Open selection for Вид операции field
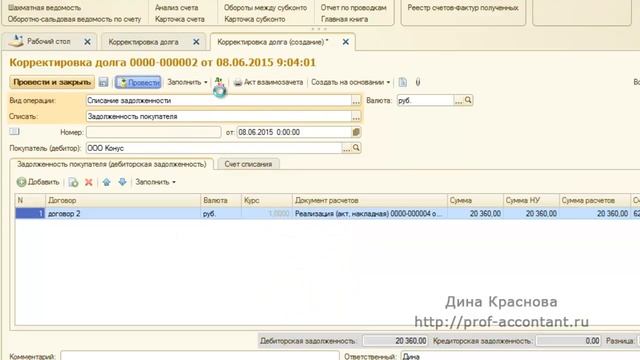This screenshot has width=640, height=360. 356,100
